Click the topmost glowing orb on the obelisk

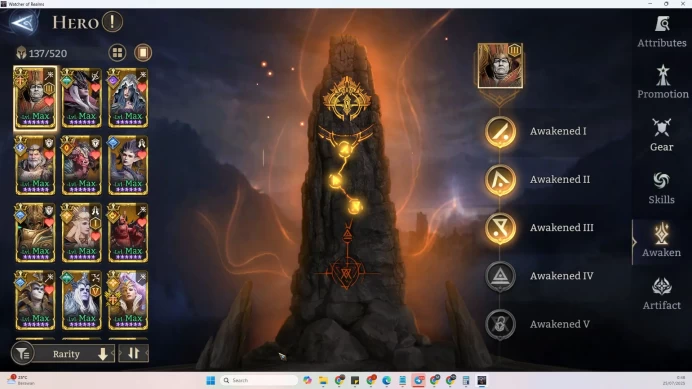(x=345, y=149)
